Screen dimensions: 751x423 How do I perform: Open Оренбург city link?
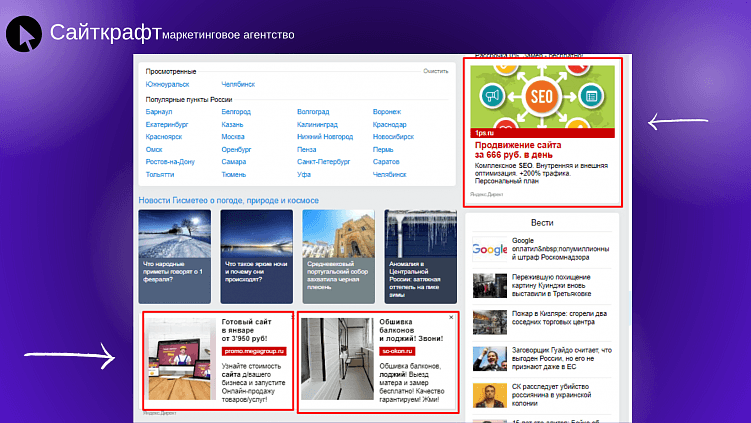(x=236, y=149)
